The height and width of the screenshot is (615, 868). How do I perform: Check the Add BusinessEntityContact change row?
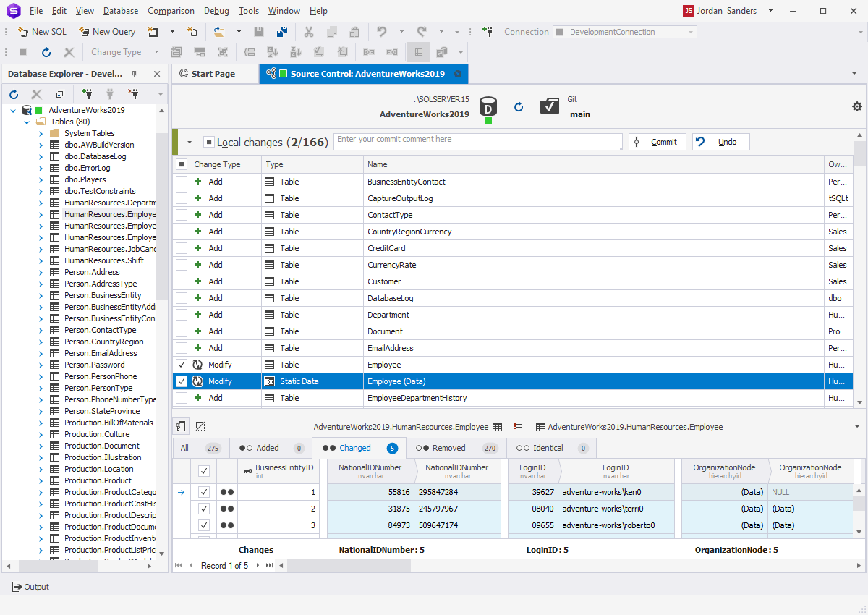(181, 182)
